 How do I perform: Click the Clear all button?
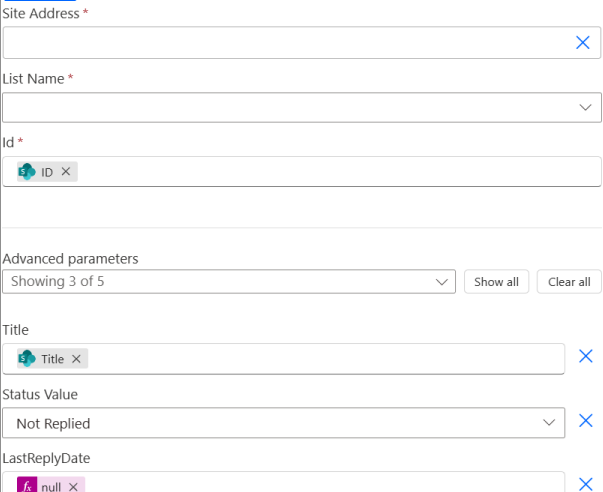click(x=569, y=282)
